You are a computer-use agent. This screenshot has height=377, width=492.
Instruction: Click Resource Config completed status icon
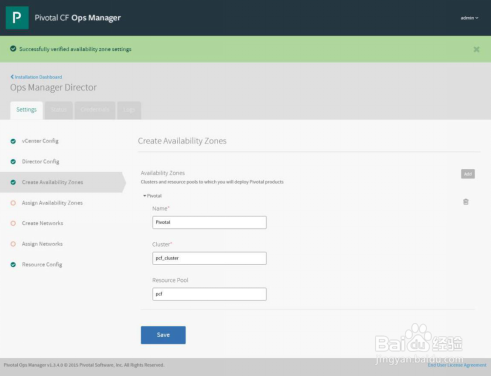point(13,265)
